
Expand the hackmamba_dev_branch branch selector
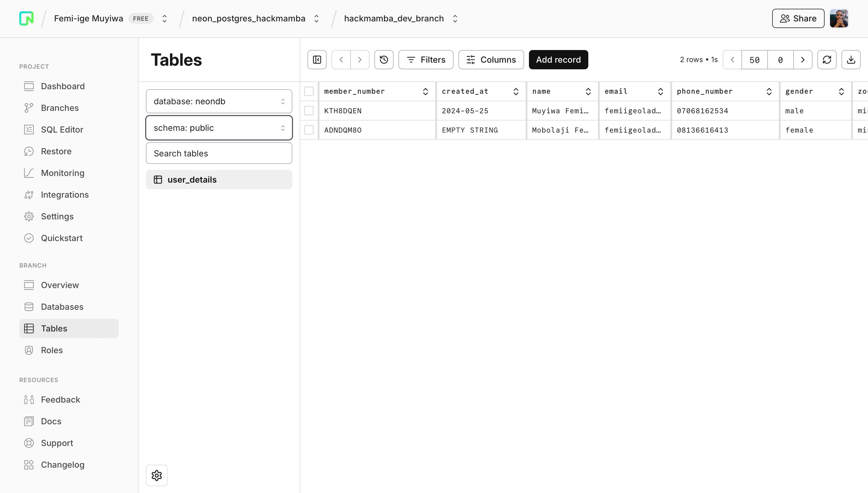click(455, 18)
